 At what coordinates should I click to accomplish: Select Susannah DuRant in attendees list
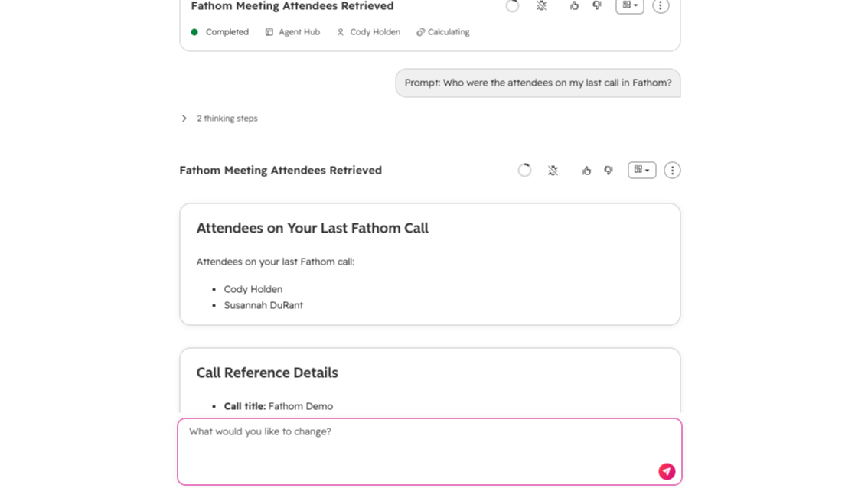point(263,305)
